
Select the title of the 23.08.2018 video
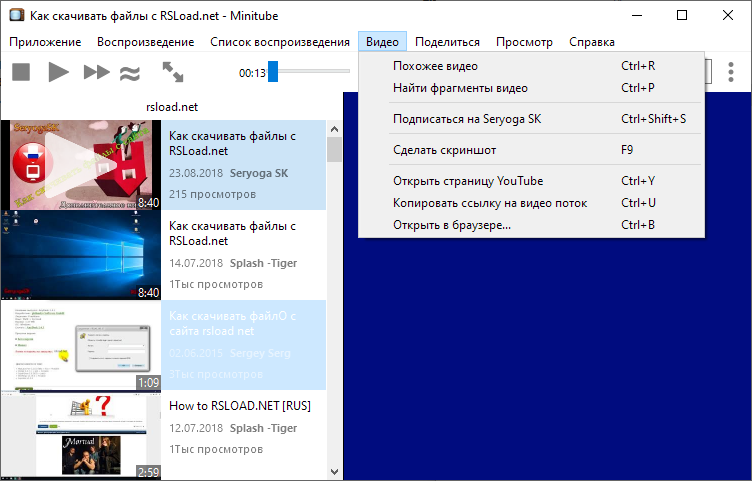click(x=232, y=143)
